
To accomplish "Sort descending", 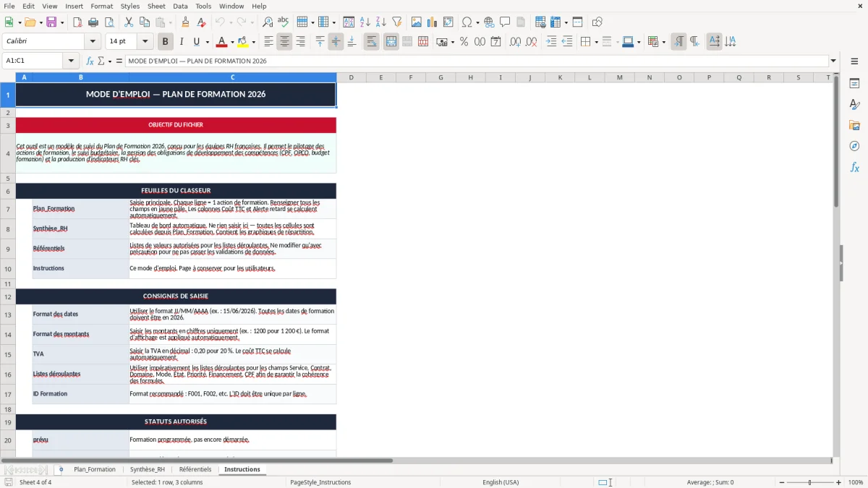I will [380, 22].
